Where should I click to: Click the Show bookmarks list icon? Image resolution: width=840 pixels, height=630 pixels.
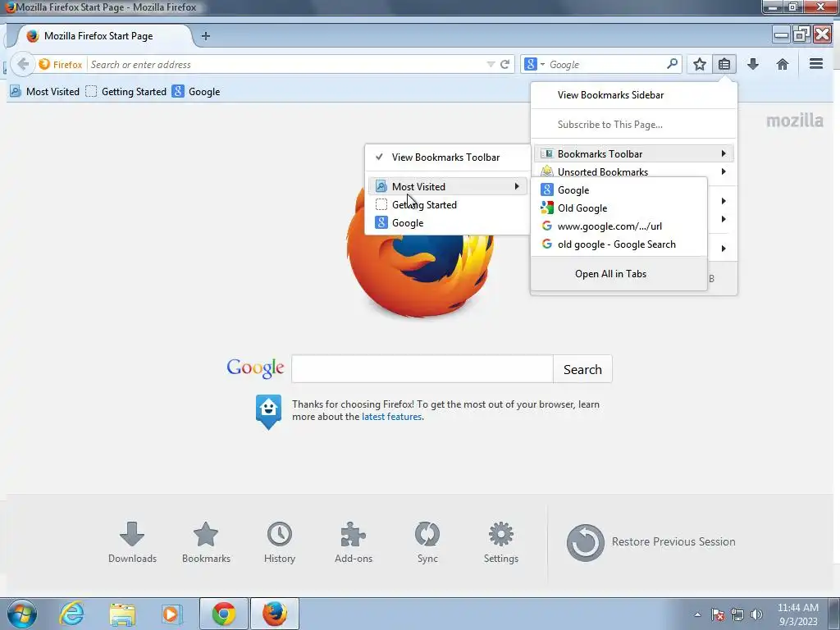pos(724,64)
